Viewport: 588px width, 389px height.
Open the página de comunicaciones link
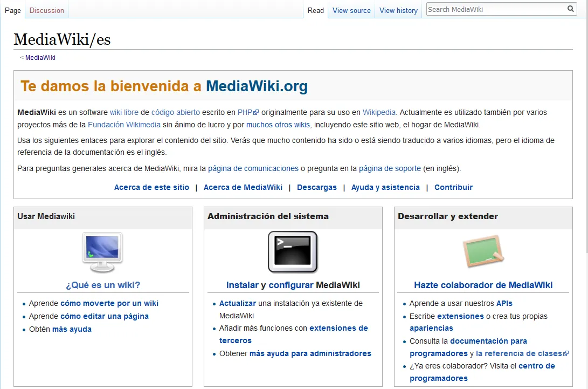[x=253, y=168]
